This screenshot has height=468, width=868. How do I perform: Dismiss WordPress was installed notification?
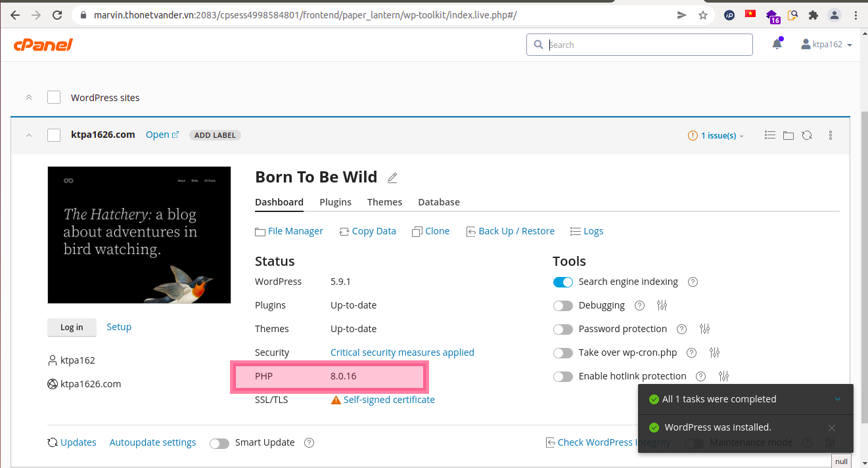pyautogui.click(x=832, y=428)
